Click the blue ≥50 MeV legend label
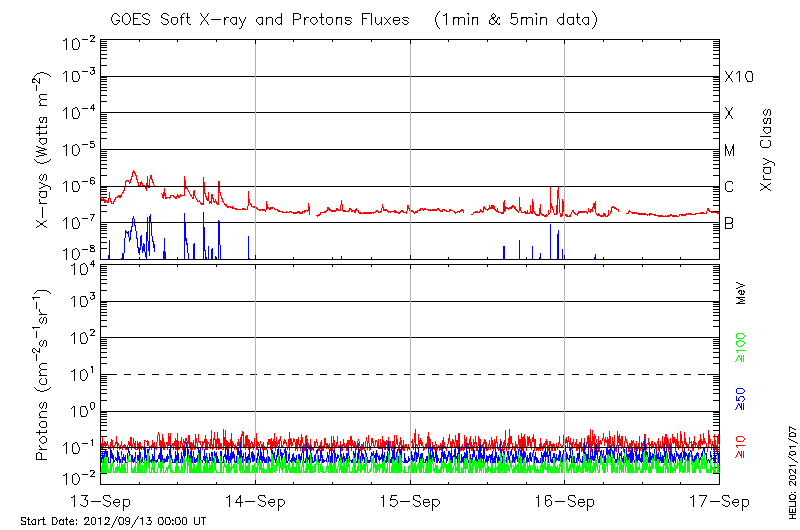 click(x=741, y=397)
